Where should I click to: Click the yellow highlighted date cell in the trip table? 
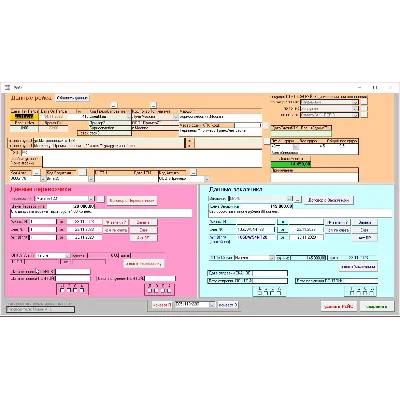coord(24,117)
